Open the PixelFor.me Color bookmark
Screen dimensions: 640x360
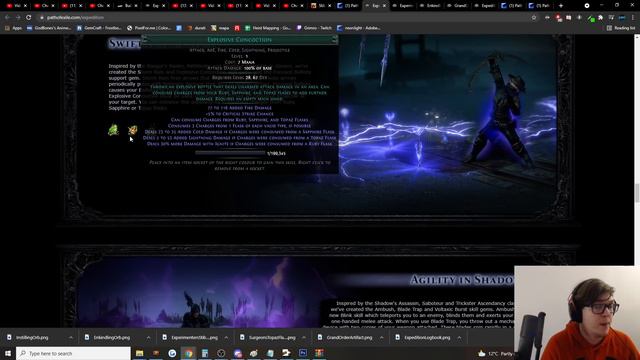coord(149,28)
